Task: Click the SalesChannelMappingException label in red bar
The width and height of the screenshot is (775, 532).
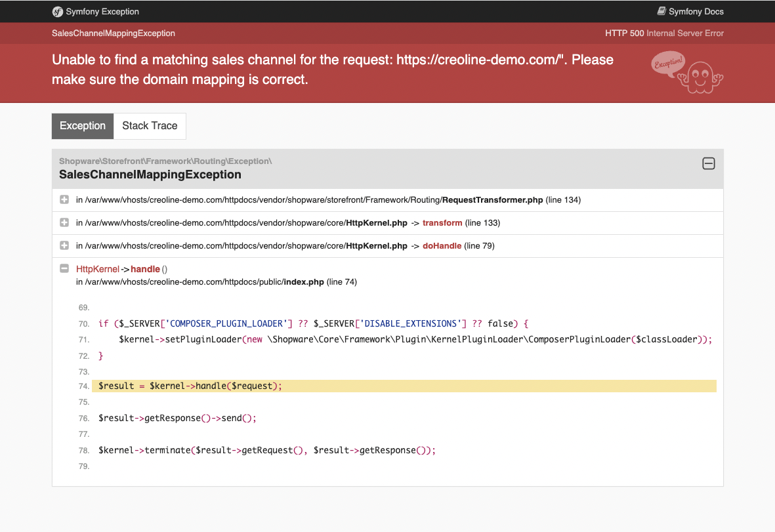Action: click(x=113, y=33)
